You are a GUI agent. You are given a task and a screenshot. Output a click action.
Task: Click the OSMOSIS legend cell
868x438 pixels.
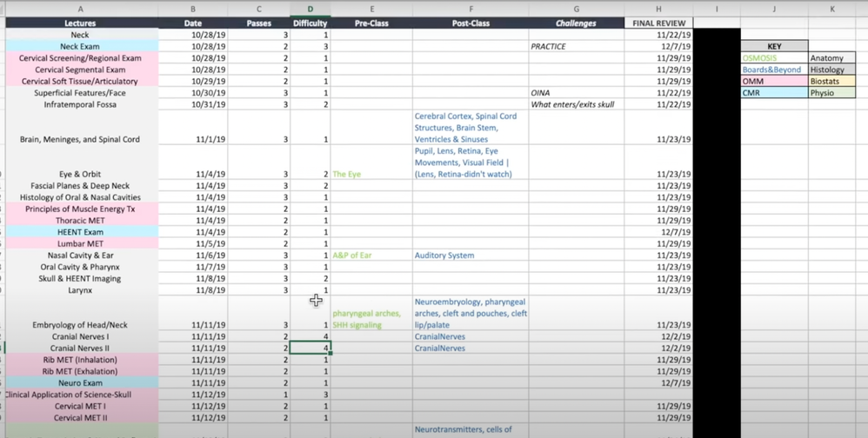pyautogui.click(x=774, y=58)
